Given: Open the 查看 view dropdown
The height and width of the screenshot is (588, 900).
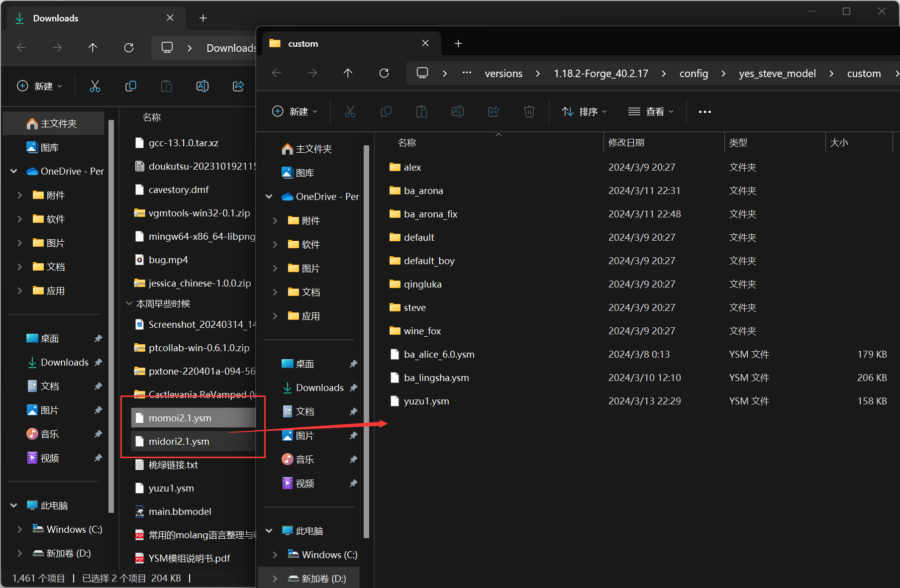Looking at the screenshot, I should click(651, 112).
